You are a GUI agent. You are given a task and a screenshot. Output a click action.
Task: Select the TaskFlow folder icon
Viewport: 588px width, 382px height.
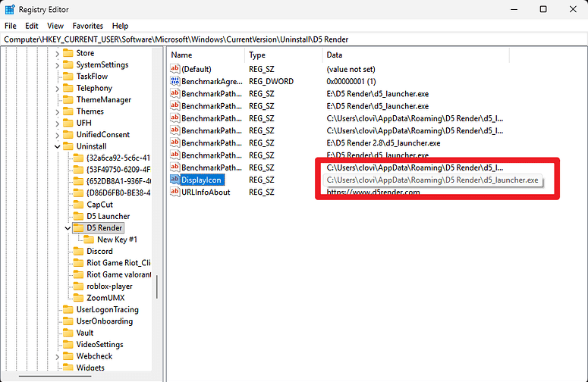click(68, 76)
